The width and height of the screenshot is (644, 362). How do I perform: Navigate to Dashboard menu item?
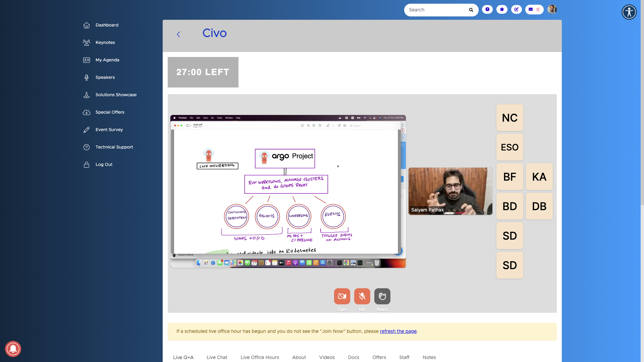(x=107, y=25)
